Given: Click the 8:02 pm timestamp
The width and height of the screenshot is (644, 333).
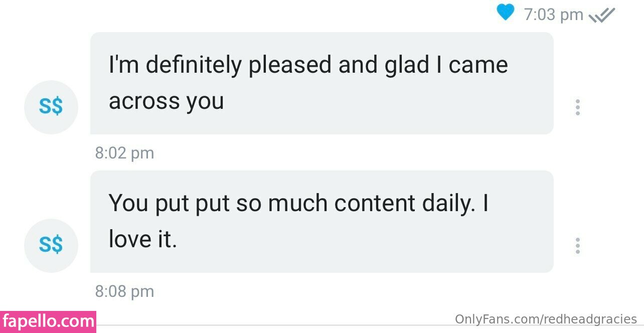Looking at the screenshot, I should 124,153.
